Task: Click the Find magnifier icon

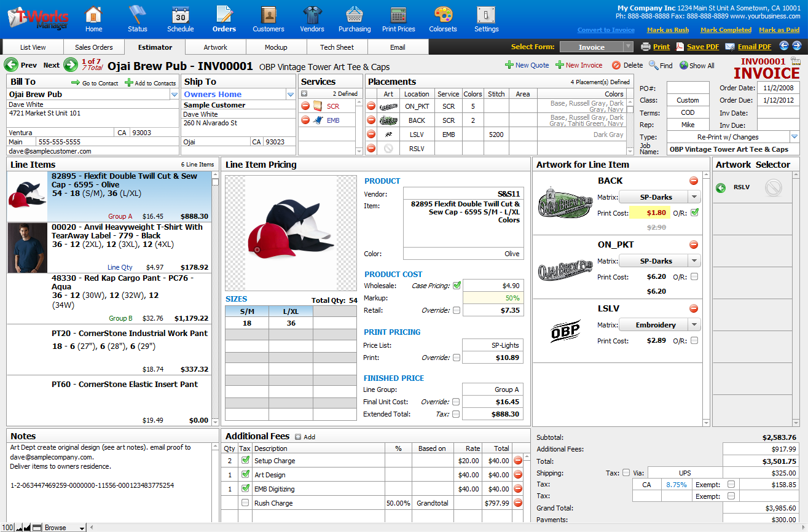Action: pyautogui.click(x=654, y=65)
